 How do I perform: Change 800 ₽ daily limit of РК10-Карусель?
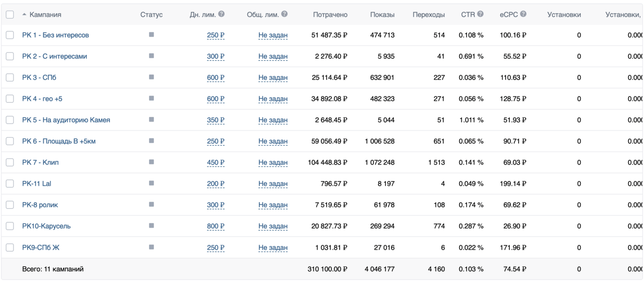tap(215, 226)
